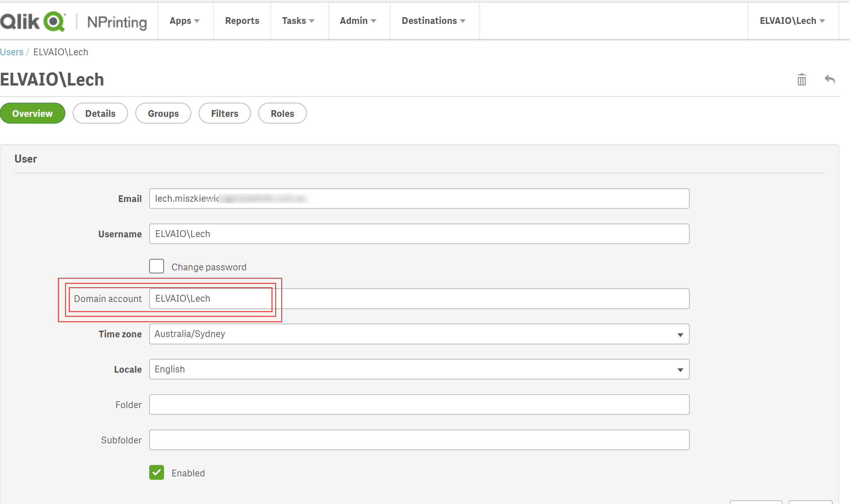Go back using the return arrow icon
The image size is (850, 504).
829,79
